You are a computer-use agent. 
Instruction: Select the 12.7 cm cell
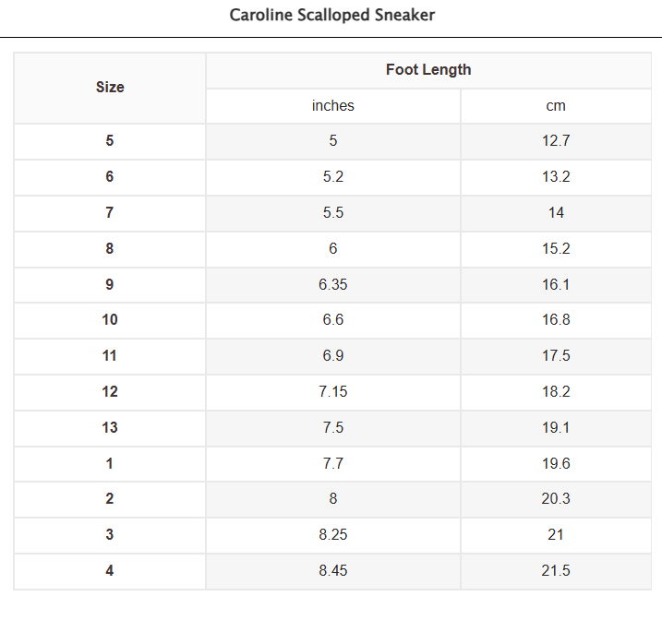pyautogui.click(x=556, y=141)
